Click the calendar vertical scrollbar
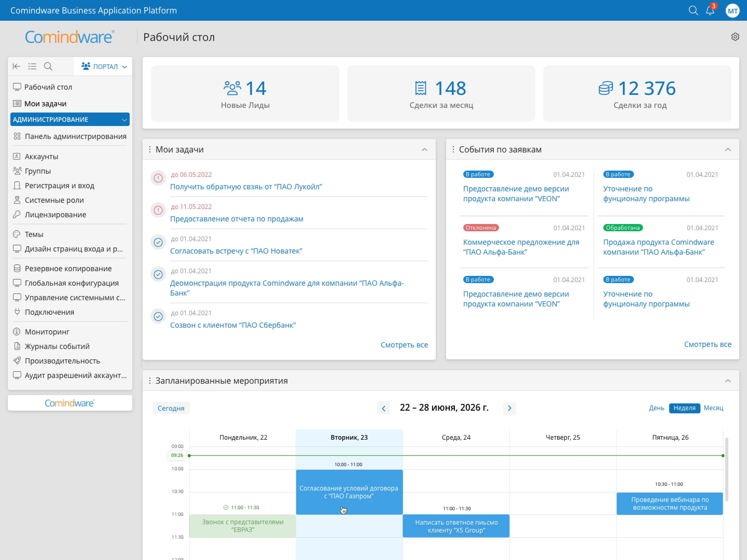The width and height of the screenshot is (747, 560). click(x=727, y=470)
